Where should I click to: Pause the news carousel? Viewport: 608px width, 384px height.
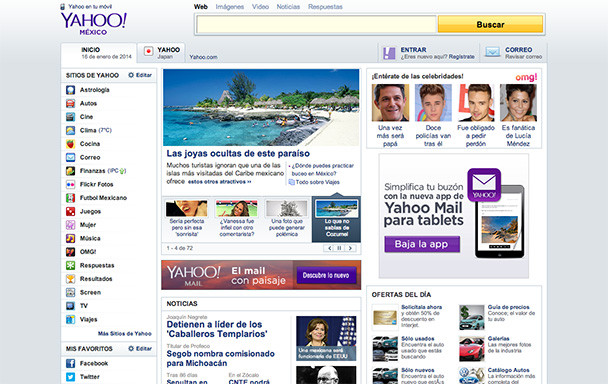339,248
